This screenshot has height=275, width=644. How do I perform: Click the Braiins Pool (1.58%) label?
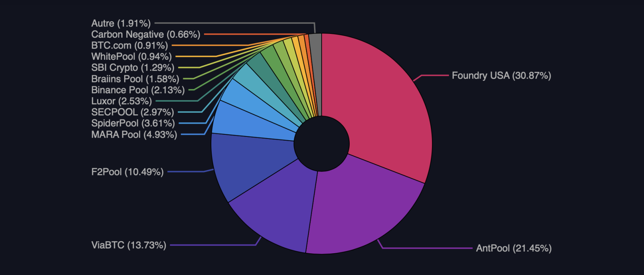tap(135, 79)
